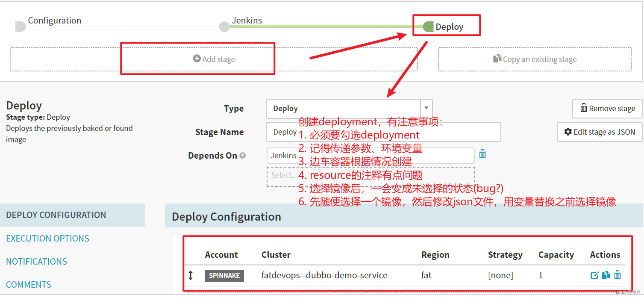
Task: Click the Capacity column header
Action: (x=556, y=255)
